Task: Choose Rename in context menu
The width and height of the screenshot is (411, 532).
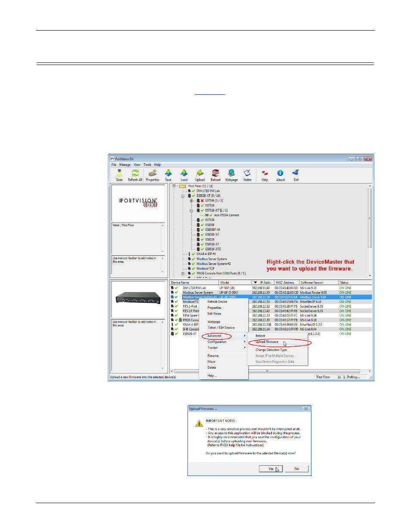Action: click(224, 356)
